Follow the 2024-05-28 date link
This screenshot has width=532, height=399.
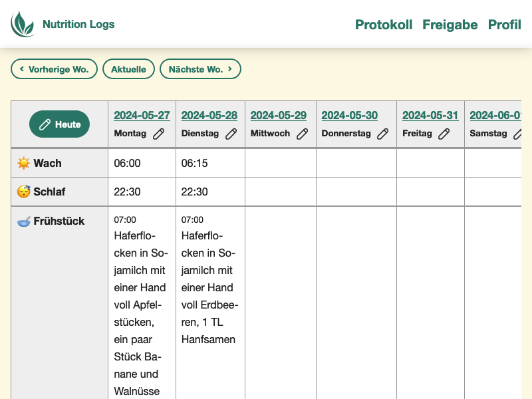coord(209,116)
